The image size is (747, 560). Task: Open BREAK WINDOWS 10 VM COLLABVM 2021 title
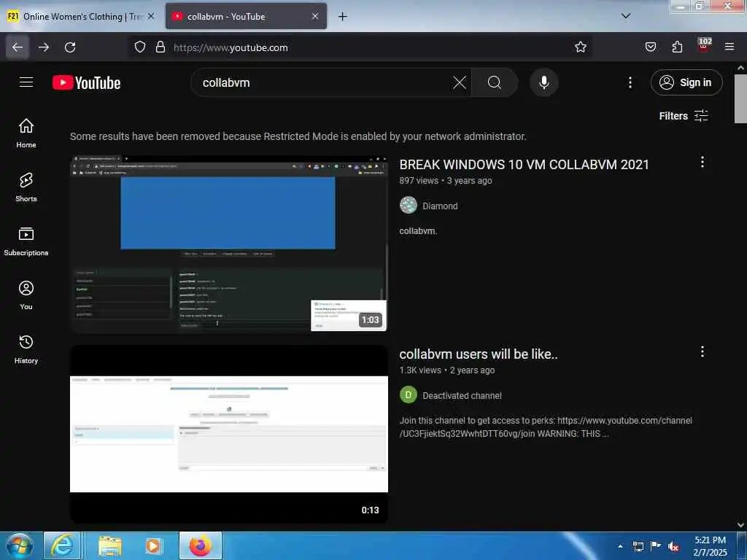pos(524,165)
